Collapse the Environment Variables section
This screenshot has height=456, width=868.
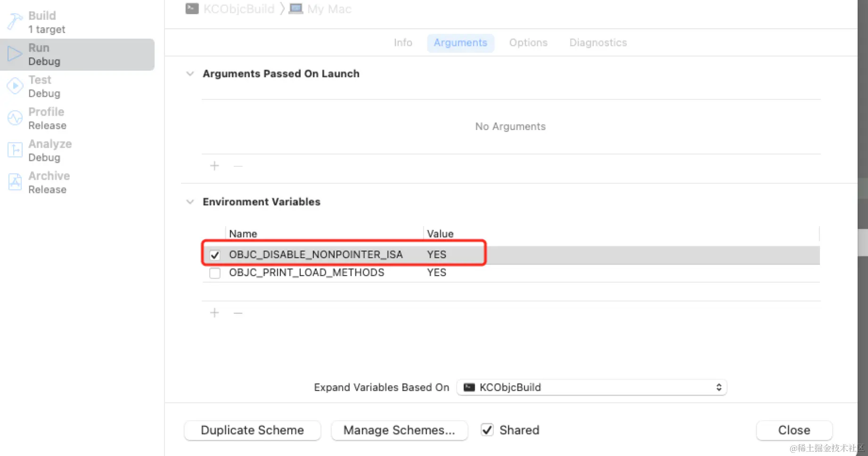[x=190, y=202]
